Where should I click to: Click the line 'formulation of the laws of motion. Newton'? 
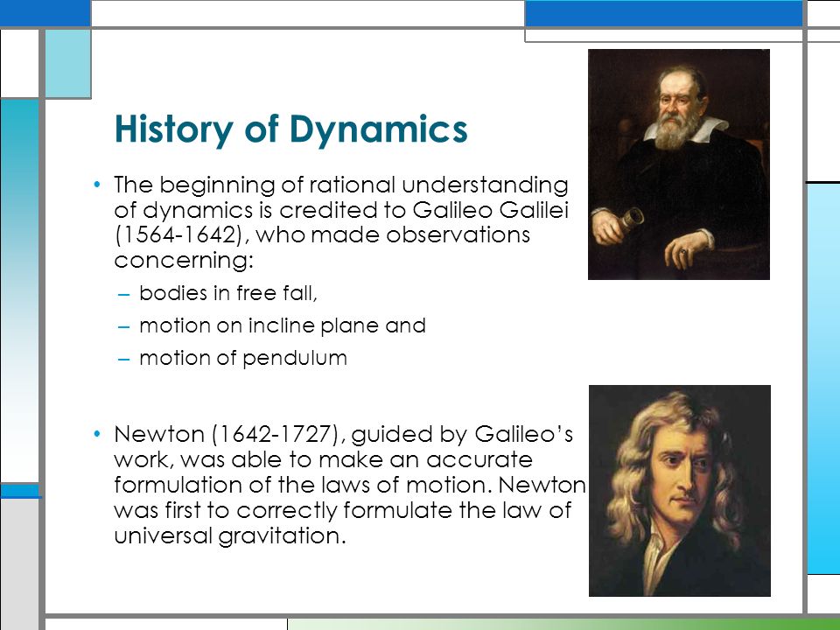(350, 485)
